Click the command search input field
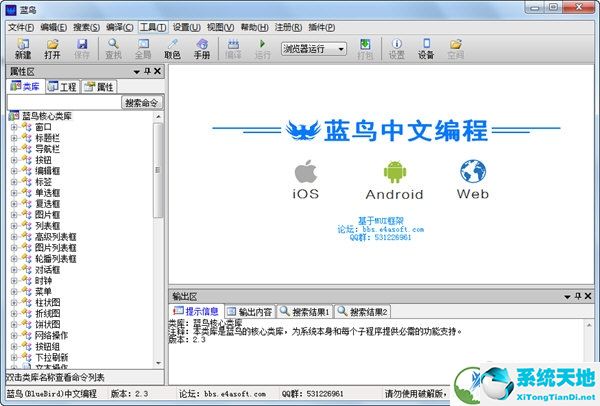Viewport: 600px width, 406px height. 64,103
